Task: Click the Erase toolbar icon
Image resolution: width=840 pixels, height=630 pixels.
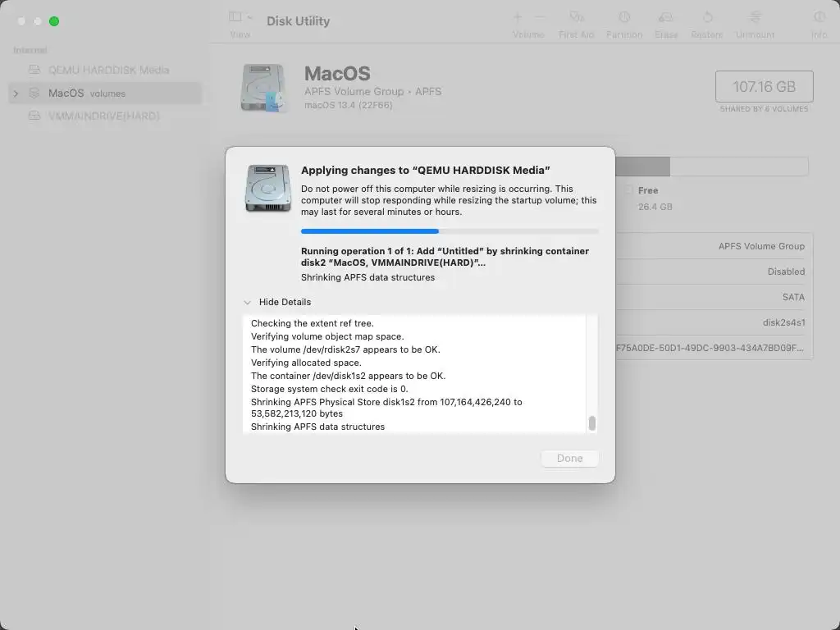Action: (666, 17)
